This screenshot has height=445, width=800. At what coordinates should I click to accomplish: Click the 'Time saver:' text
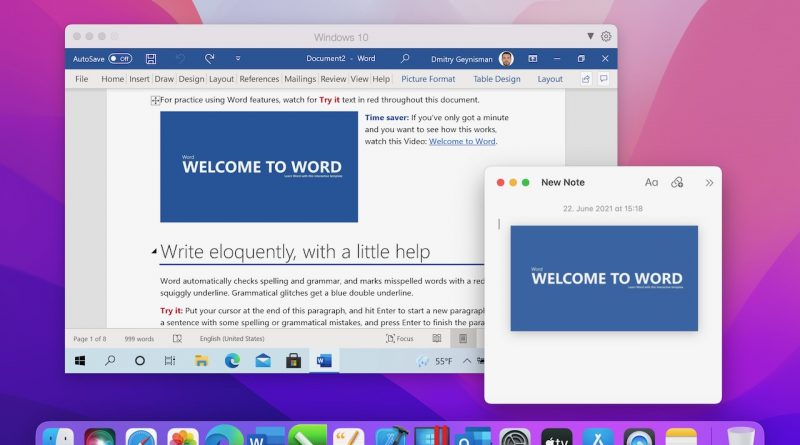click(387, 117)
